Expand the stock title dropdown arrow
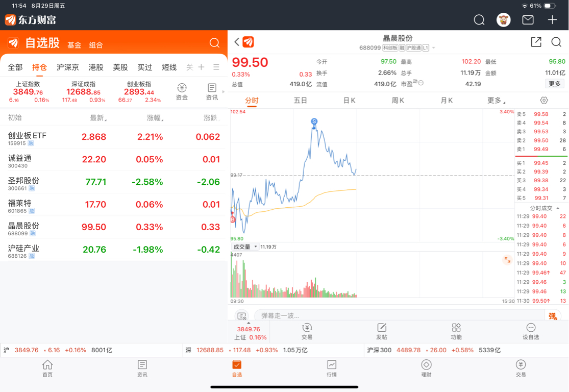 [x=433, y=48]
